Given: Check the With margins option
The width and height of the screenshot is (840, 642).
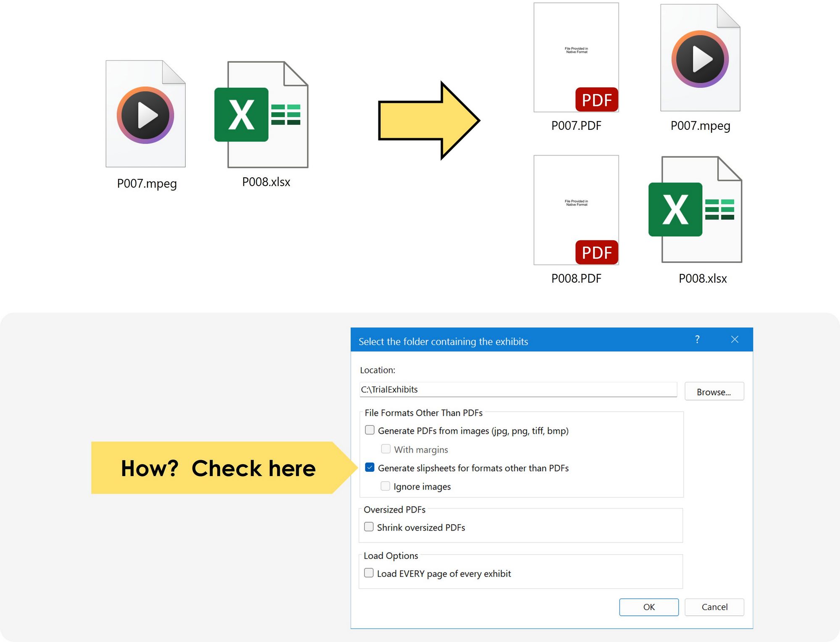Looking at the screenshot, I should [385, 449].
